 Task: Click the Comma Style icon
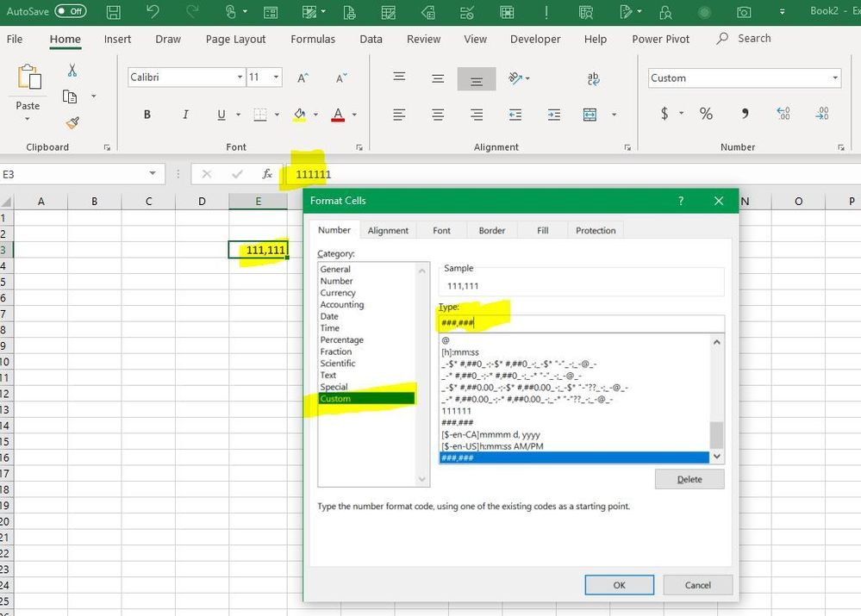[x=745, y=113]
